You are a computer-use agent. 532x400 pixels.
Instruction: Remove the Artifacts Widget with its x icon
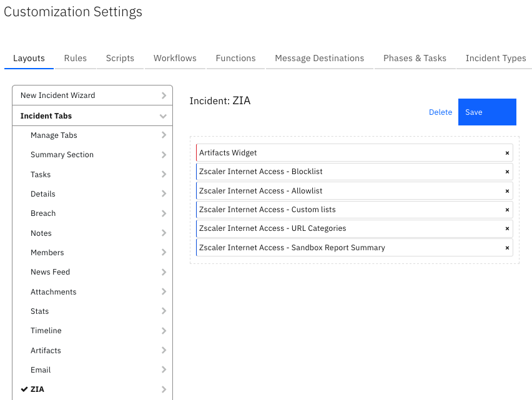pyautogui.click(x=507, y=153)
